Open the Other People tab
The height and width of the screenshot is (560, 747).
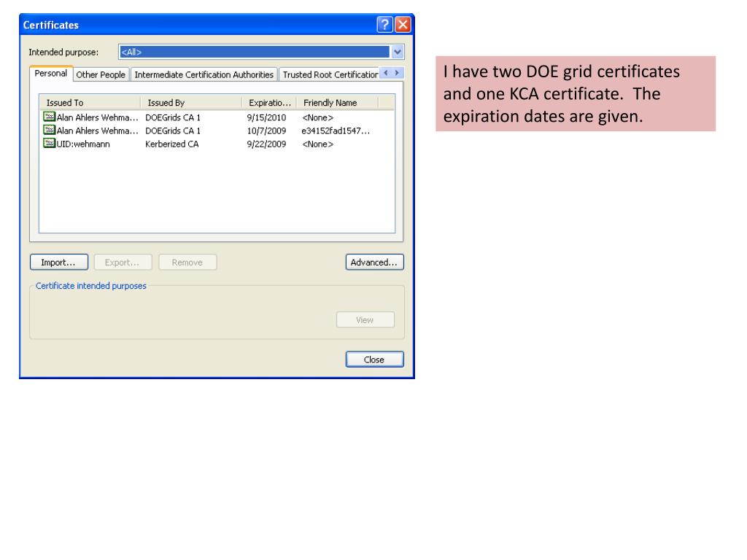[x=101, y=75]
